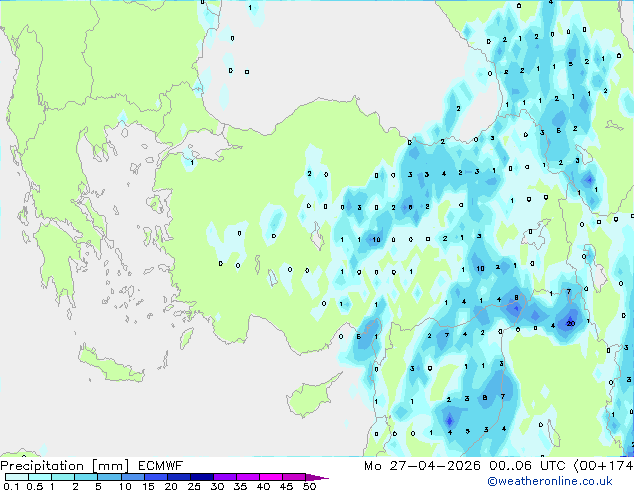
Task: Choose the 30 to 35 mm purple swatch
Action: pyautogui.click(x=225, y=477)
